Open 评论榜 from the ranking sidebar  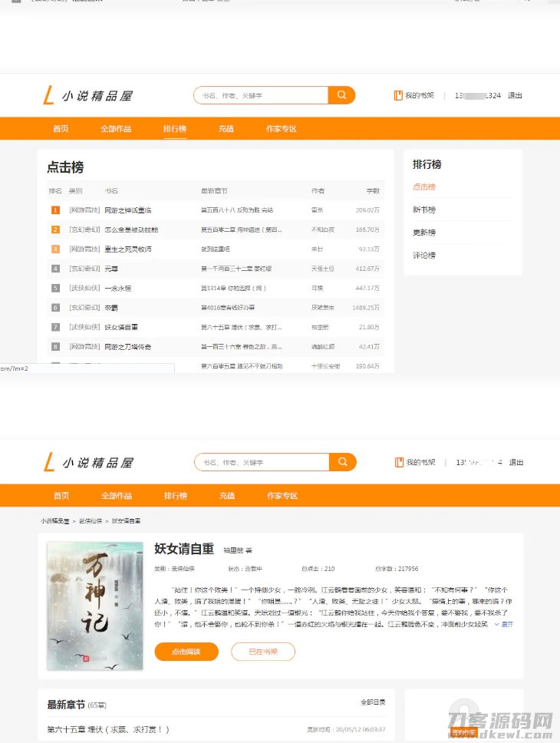tap(424, 255)
